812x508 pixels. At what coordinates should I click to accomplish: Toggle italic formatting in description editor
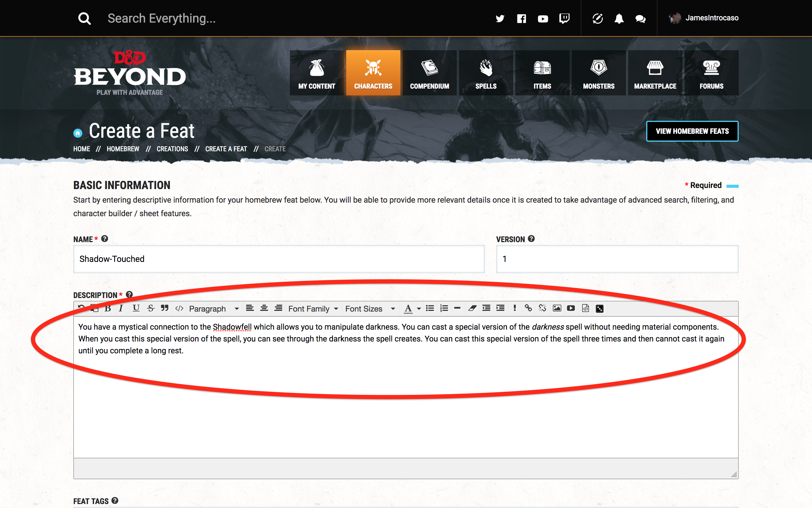(x=121, y=308)
